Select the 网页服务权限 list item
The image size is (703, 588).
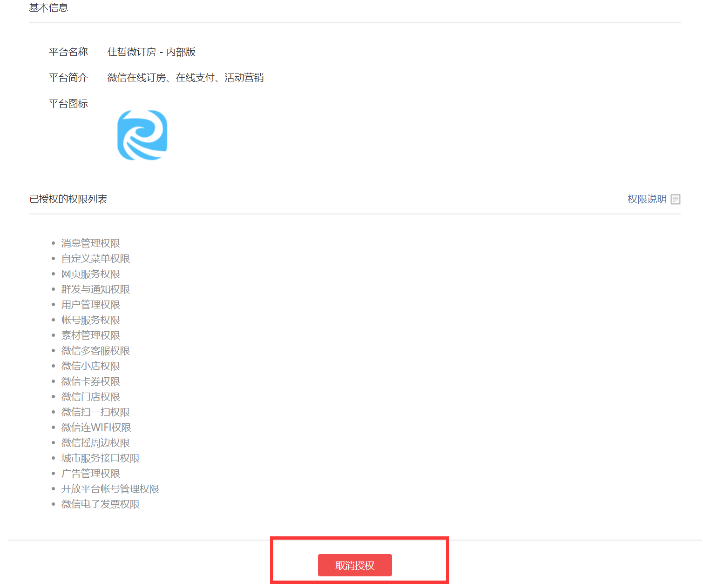click(91, 274)
